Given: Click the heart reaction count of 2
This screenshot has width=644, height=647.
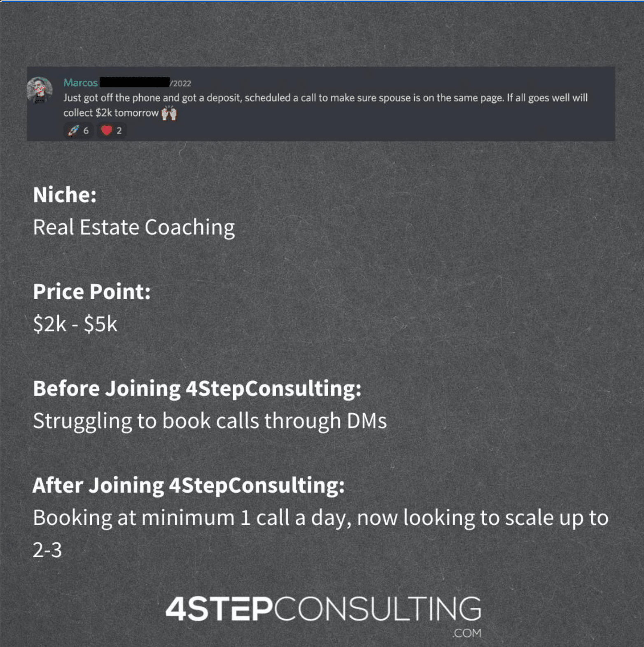Looking at the screenshot, I should 119,131.
